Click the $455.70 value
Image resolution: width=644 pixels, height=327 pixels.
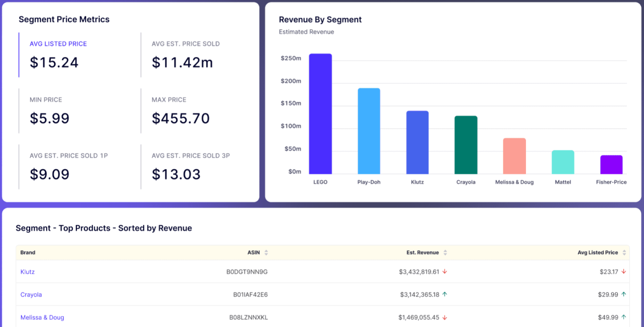click(x=181, y=118)
